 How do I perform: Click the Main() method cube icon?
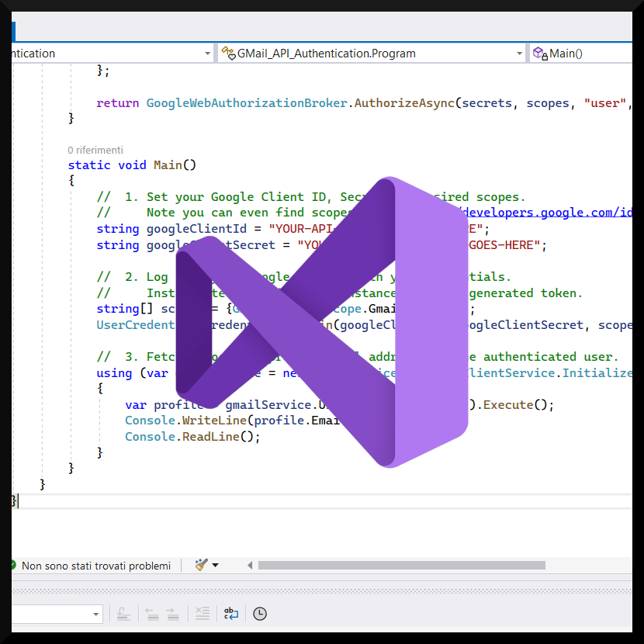coord(537,53)
